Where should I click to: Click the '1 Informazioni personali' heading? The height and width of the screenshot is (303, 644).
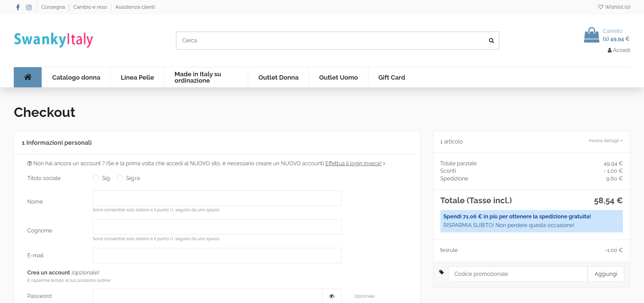tap(57, 143)
